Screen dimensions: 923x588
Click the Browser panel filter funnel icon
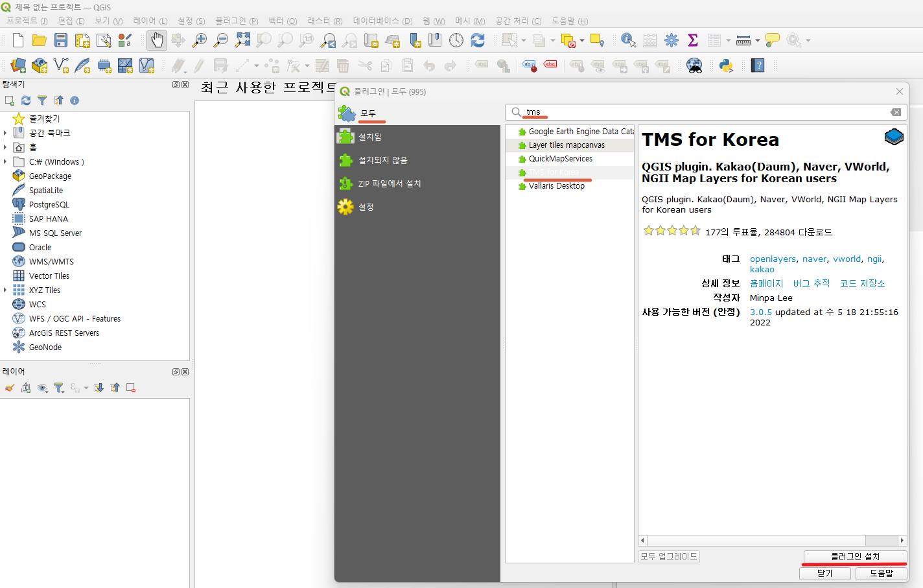[x=42, y=100]
